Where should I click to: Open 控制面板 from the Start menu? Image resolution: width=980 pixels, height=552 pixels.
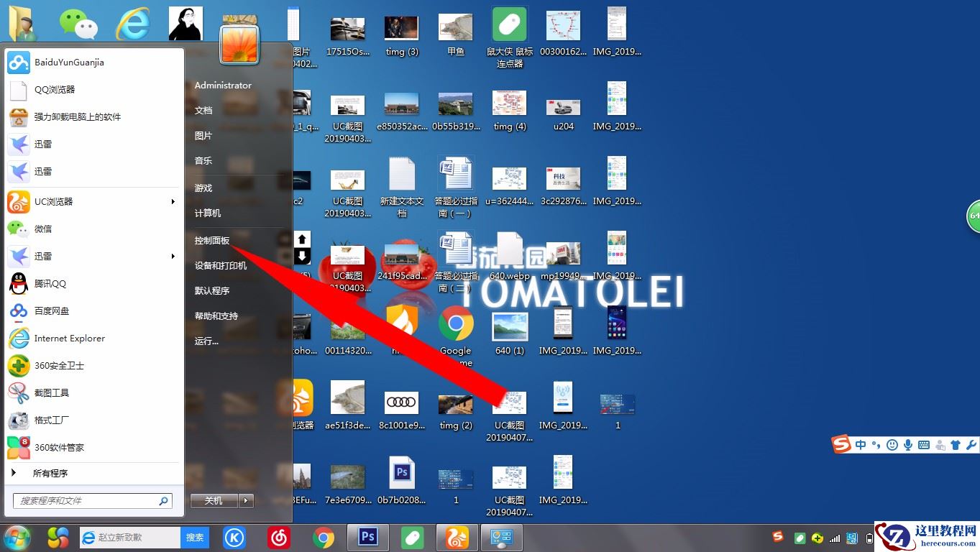click(x=212, y=240)
